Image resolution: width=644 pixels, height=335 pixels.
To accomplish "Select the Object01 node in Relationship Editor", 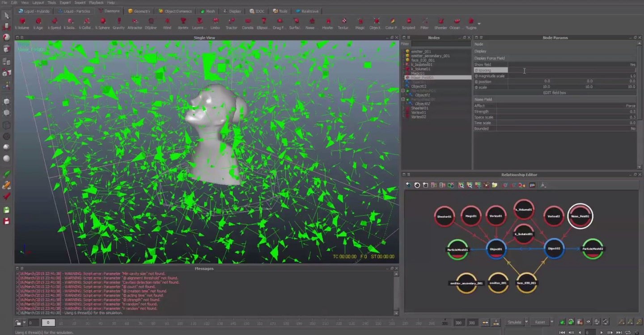I will [x=496, y=249].
